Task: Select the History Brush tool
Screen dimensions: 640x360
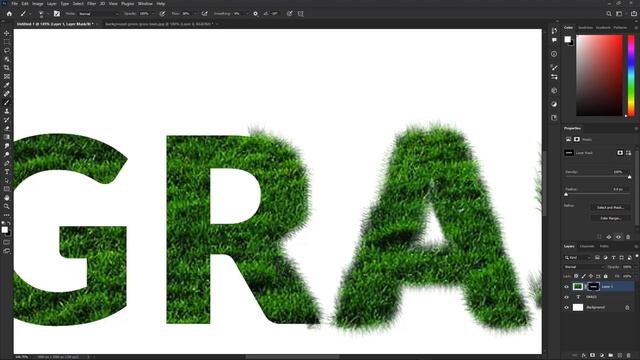Action: tap(7, 120)
